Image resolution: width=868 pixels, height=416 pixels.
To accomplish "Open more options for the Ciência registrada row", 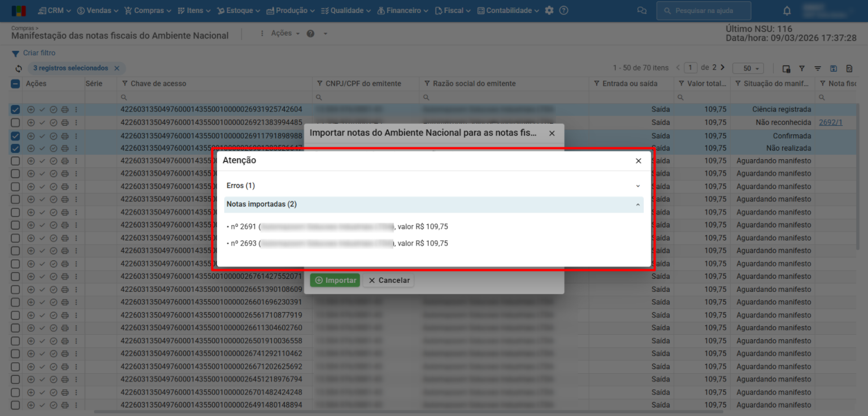I will point(76,110).
